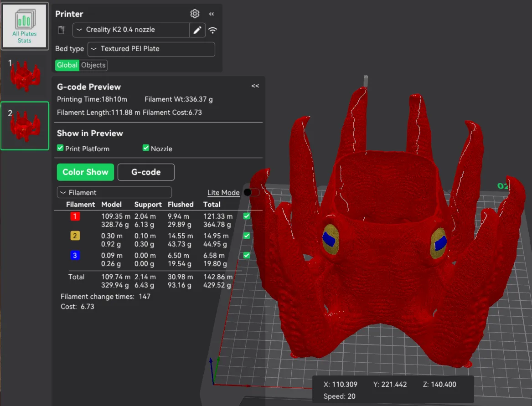
Task: Hide filament 2 in the preview
Action: click(247, 236)
